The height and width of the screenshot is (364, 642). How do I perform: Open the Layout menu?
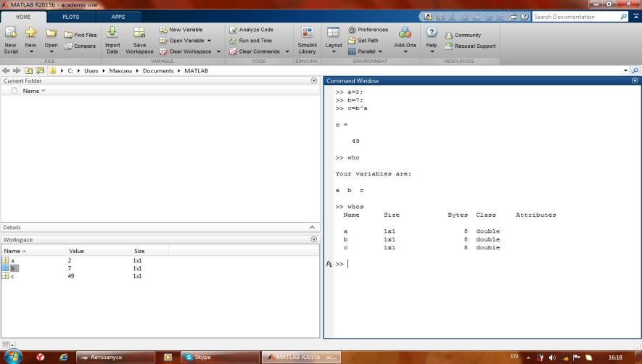point(333,40)
